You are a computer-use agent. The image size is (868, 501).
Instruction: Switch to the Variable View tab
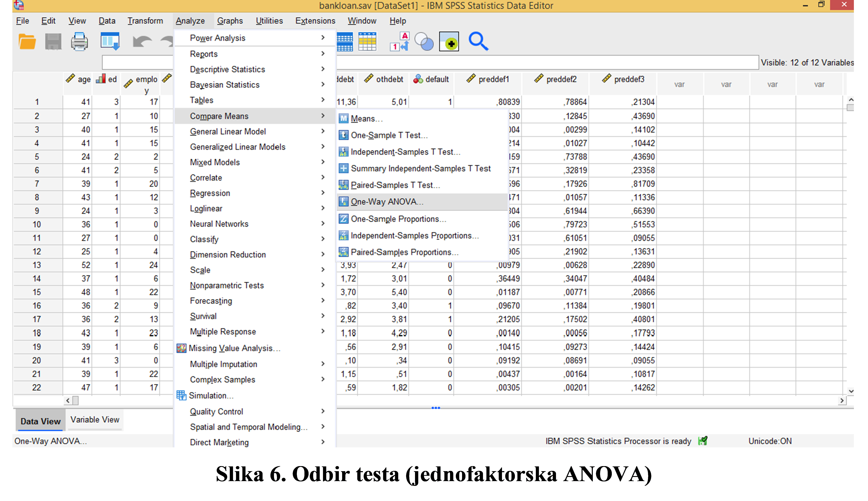tap(95, 420)
